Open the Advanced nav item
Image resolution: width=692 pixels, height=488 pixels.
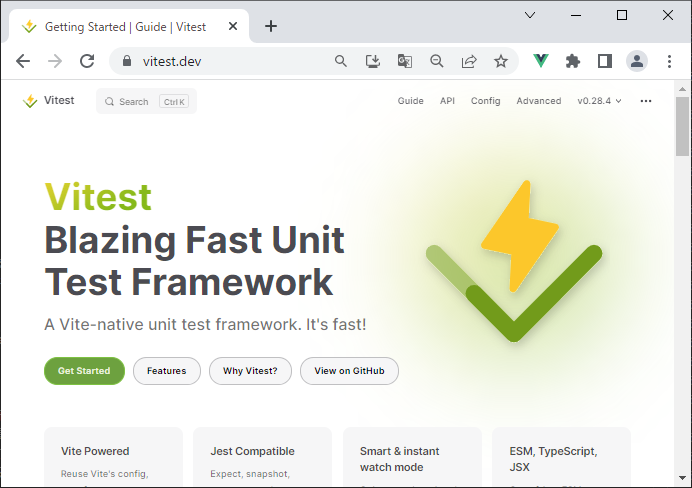(539, 101)
